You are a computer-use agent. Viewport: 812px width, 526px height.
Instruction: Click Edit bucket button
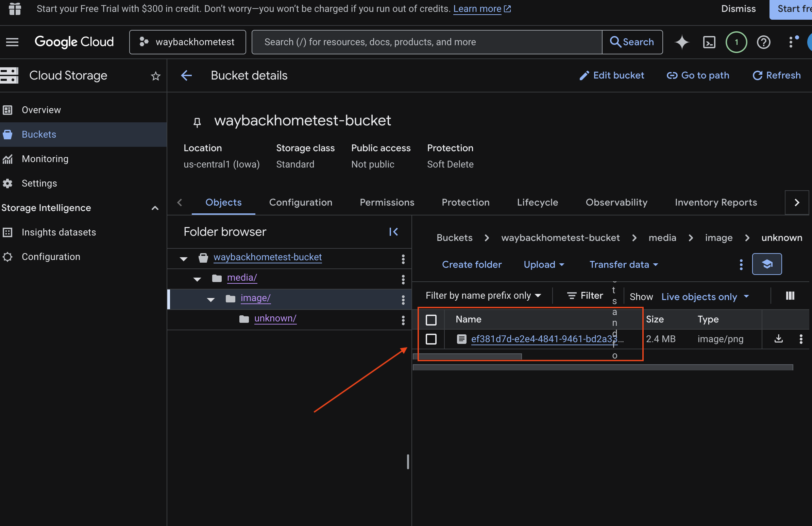point(612,75)
